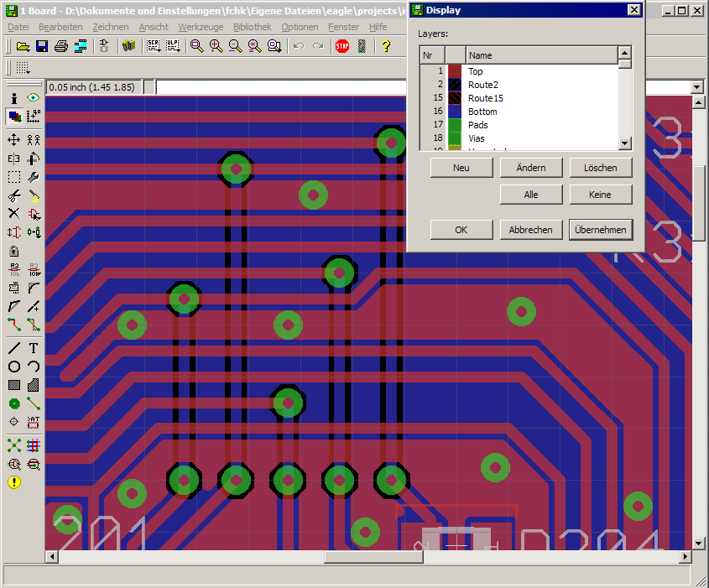The image size is (709, 588).
Task: Click the layer list scroll-down arrow
Action: point(624,143)
